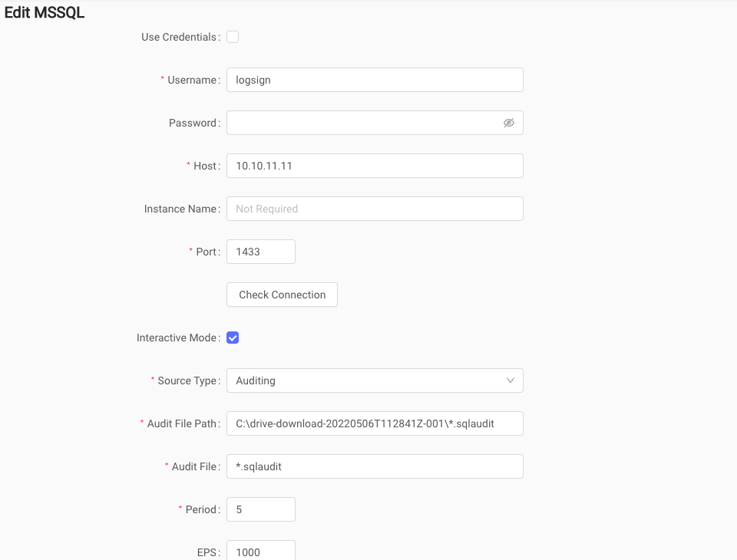This screenshot has width=737, height=560.
Task: Click the EPS field showing 1000
Action: 261,551
